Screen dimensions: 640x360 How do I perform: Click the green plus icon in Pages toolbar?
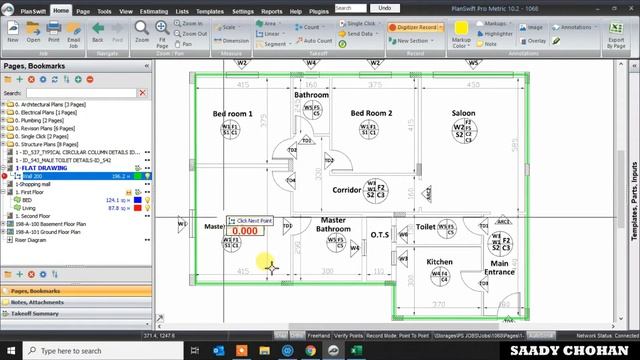(x=19, y=80)
